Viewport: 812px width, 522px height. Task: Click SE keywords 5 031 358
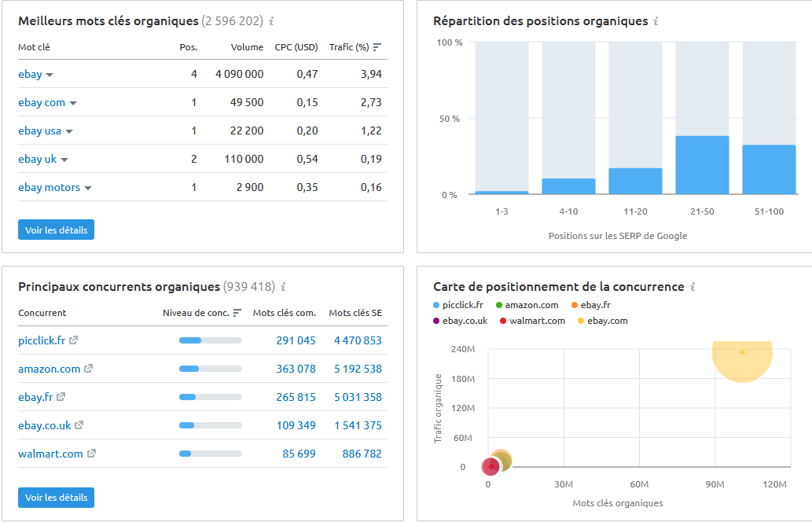tap(358, 397)
